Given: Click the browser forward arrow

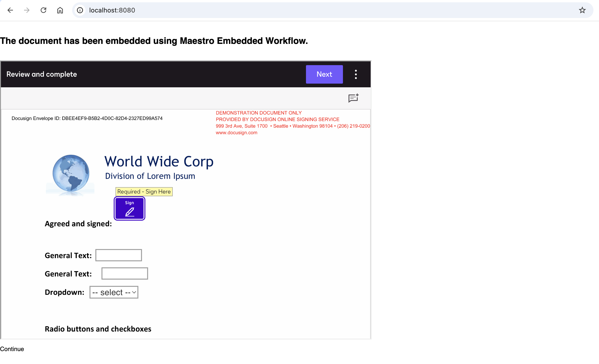Looking at the screenshot, I should click(27, 10).
